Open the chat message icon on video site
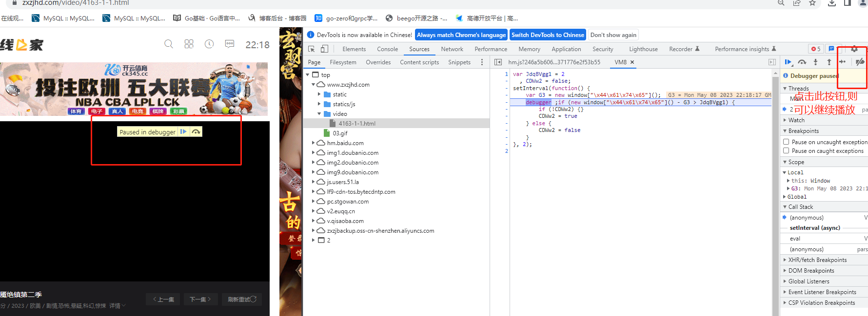 tap(230, 44)
